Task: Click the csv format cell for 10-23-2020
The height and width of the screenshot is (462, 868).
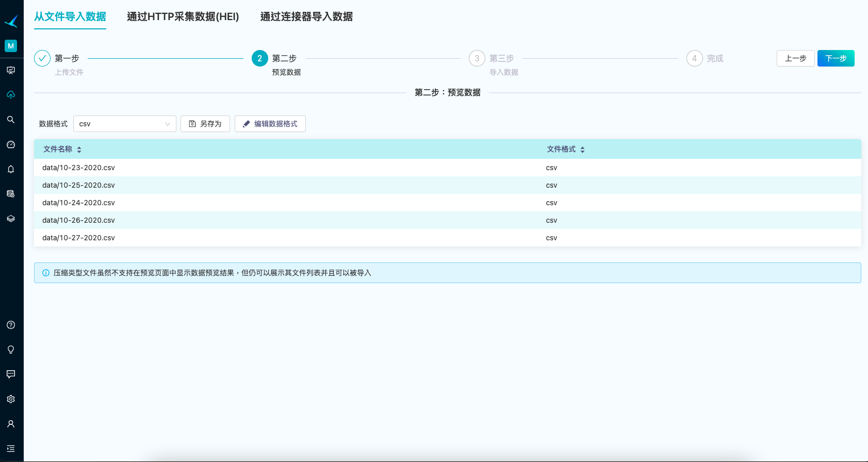Action: [552, 168]
